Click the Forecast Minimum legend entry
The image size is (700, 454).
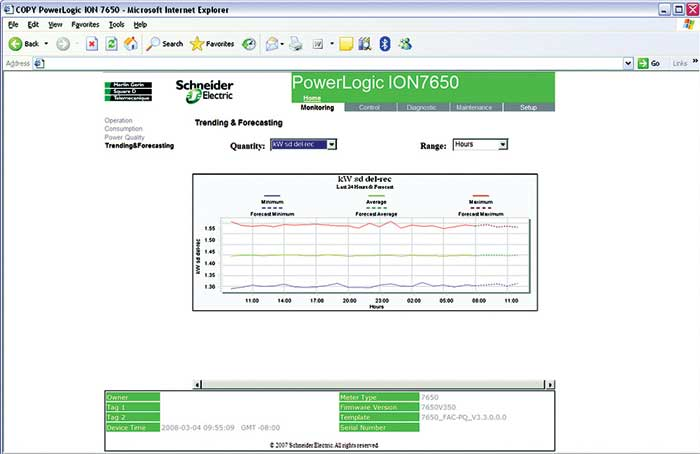pos(272,211)
